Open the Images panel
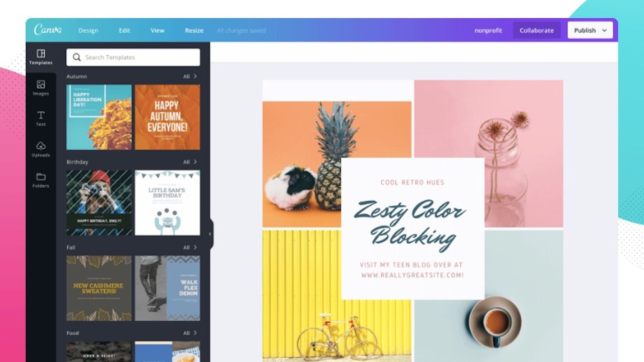This screenshot has width=644, height=362. 40,87
